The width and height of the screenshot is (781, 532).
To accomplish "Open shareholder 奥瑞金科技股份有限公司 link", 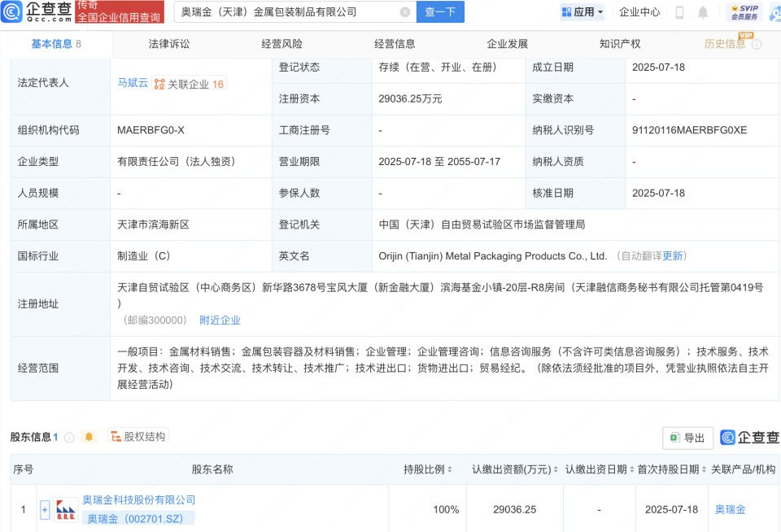I will [139, 499].
